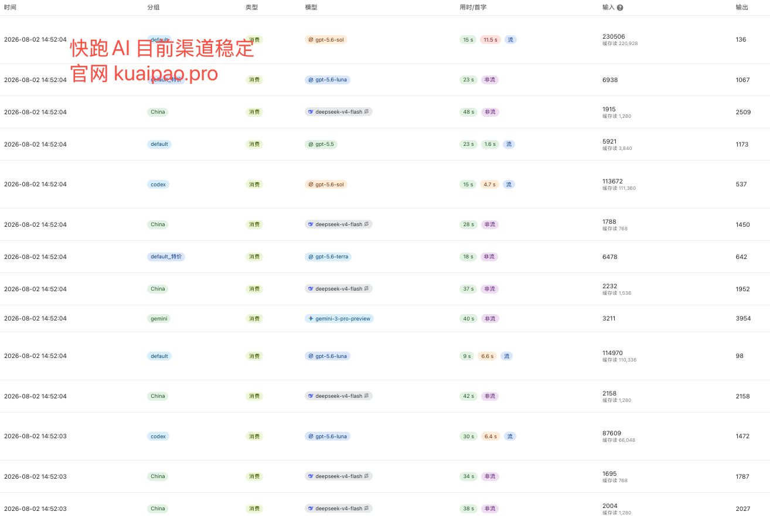Click the link icon after deepseek-v4-flash in 42 s row

pos(367,396)
